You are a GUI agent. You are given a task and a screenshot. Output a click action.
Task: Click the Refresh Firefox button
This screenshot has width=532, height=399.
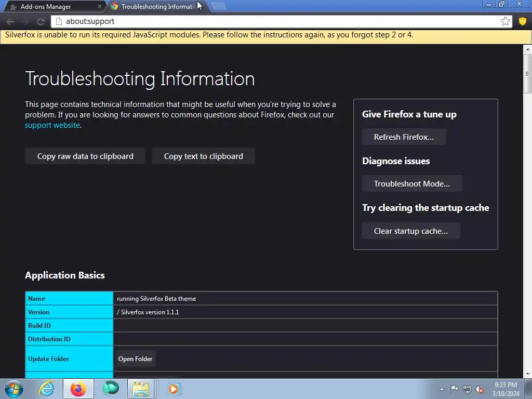pyautogui.click(x=404, y=137)
